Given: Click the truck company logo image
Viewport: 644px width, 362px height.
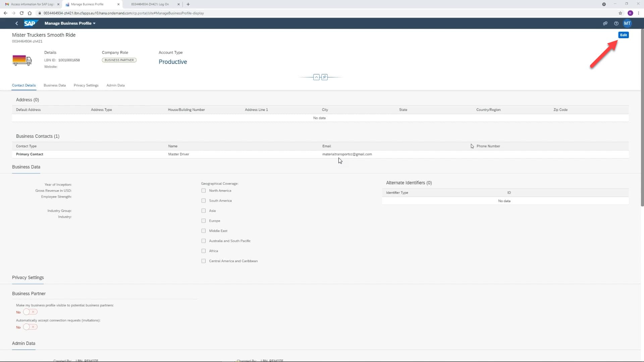Looking at the screenshot, I should click(22, 60).
